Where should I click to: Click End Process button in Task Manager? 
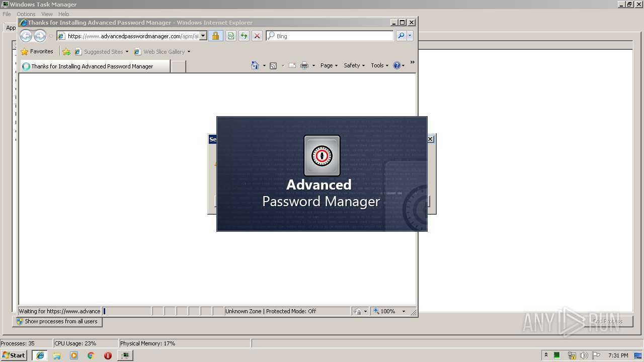[x=607, y=321]
